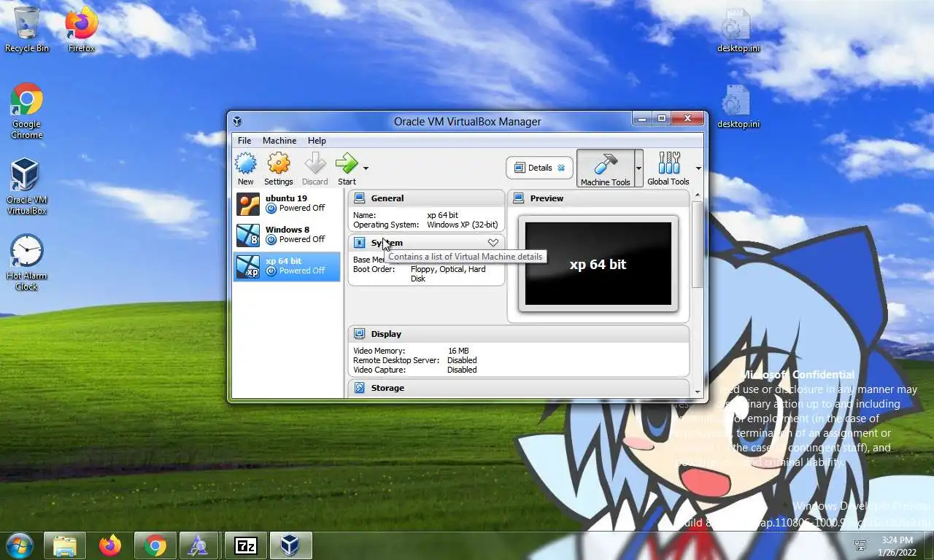
Task: Click the General section monitor icon
Action: pos(360,198)
